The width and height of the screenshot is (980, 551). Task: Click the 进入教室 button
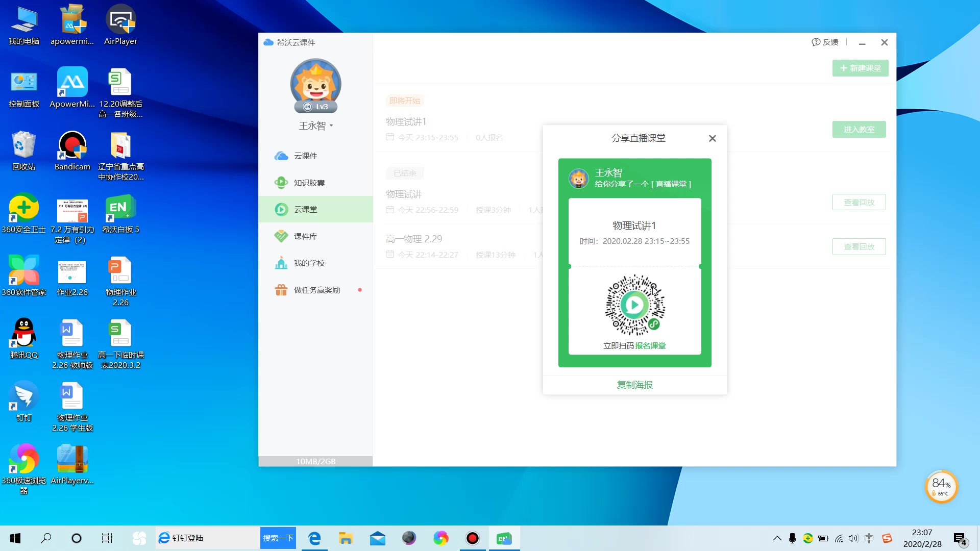coord(859,129)
